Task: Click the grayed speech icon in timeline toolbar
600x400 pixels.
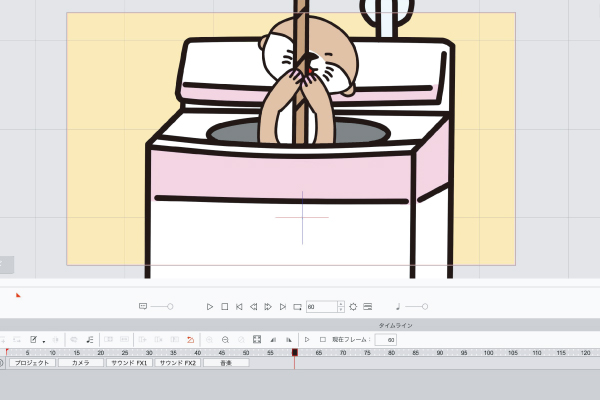Action: 74,340
